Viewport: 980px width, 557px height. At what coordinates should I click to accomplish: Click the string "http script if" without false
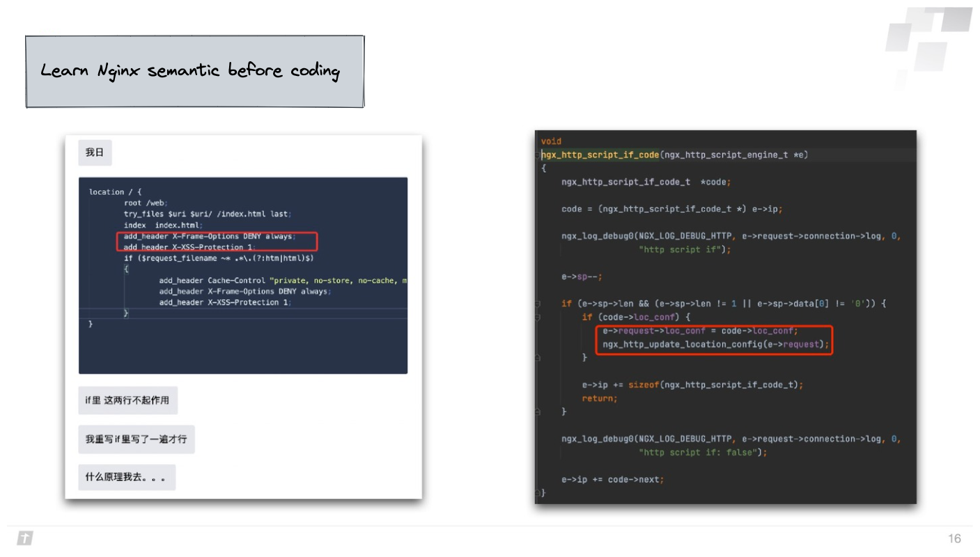[x=680, y=249]
